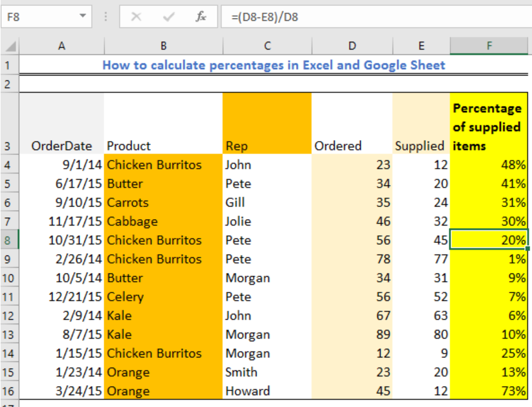Click Rep cell Gill
Viewport: 532px width, 407px height.
pyautogui.click(x=267, y=203)
